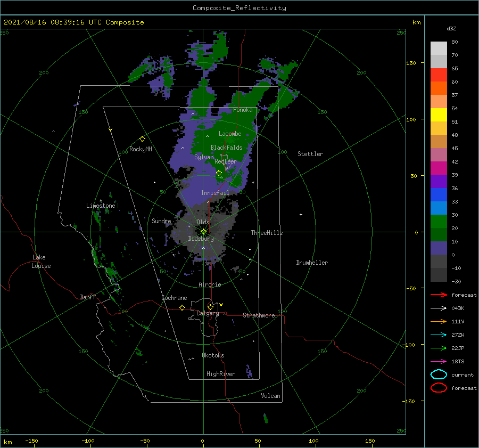Click the ThreeHills label
This screenshot has height=448, width=479.
267,233
